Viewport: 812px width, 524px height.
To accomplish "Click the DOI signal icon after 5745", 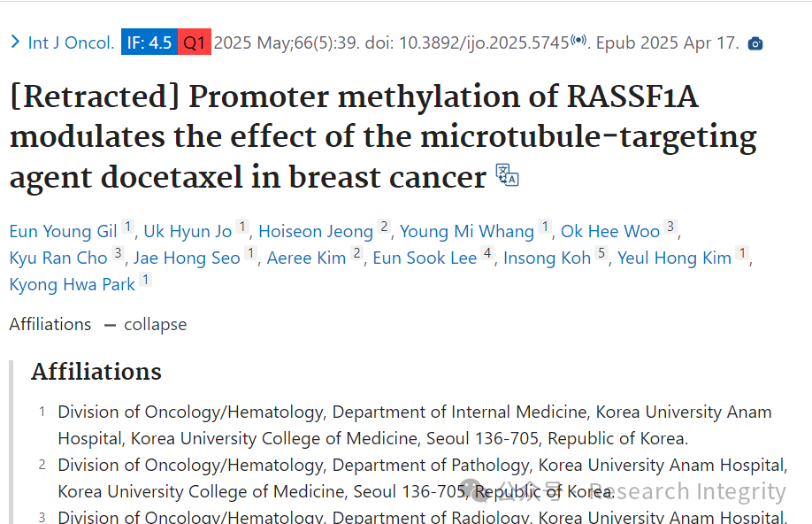I will pyautogui.click(x=578, y=40).
